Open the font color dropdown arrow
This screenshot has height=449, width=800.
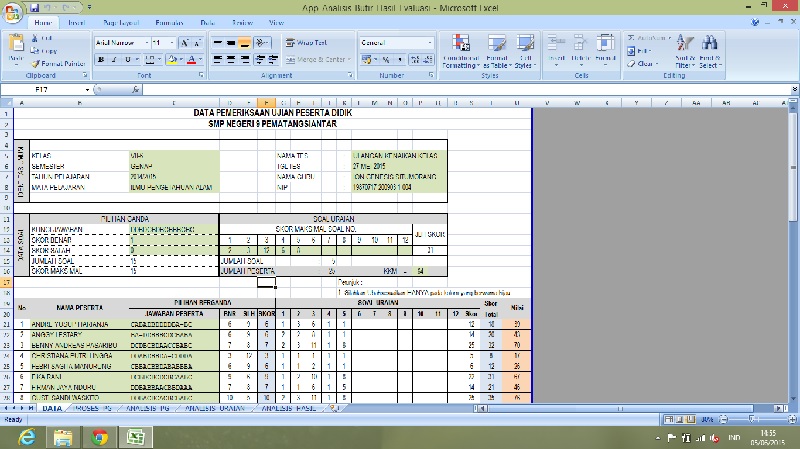pyautogui.click(x=201, y=60)
